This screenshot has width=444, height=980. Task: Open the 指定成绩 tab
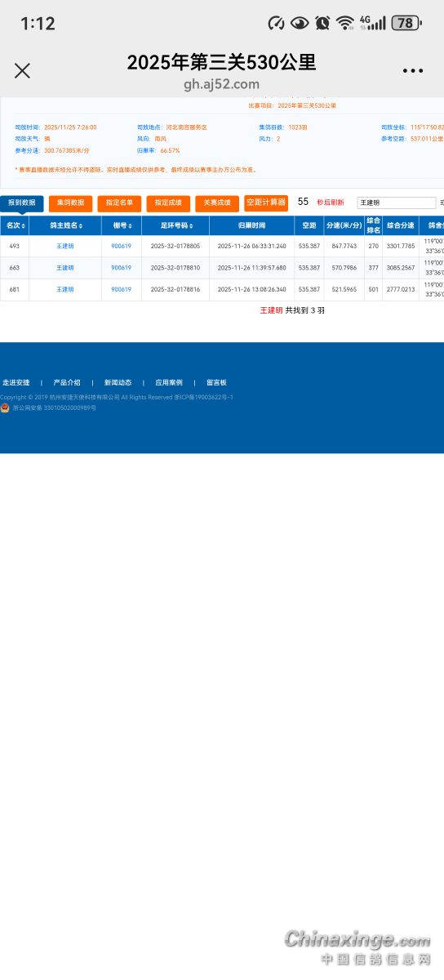[168, 203]
